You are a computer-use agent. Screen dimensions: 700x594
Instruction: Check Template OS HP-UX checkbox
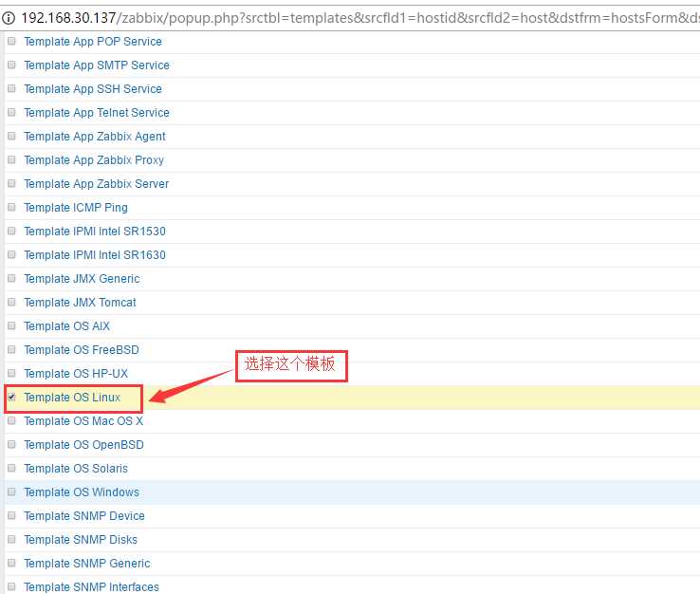[x=11, y=373]
